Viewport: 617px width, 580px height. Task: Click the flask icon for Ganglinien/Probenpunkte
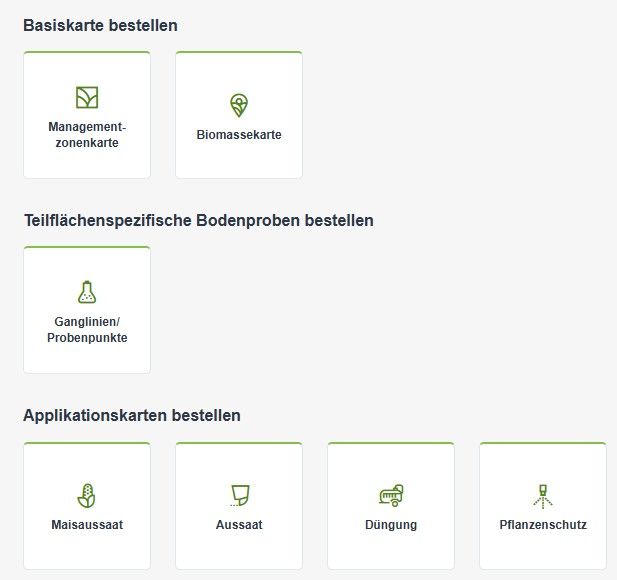pyautogui.click(x=87, y=292)
